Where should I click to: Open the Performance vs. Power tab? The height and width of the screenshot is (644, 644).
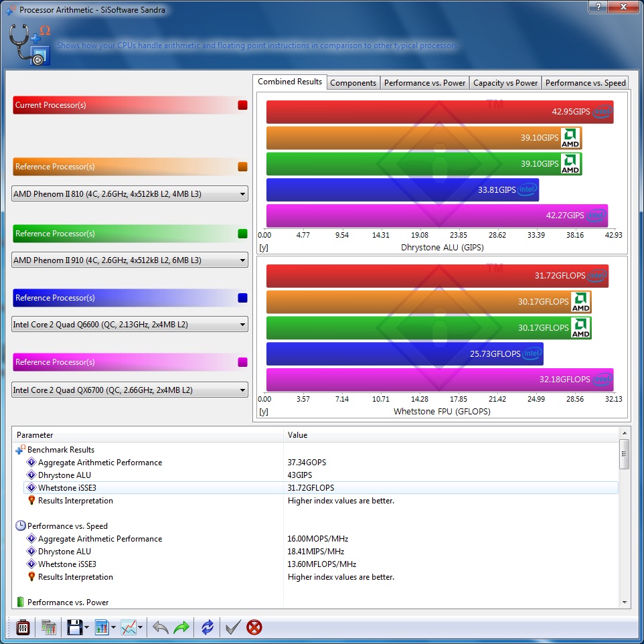[x=424, y=83]
